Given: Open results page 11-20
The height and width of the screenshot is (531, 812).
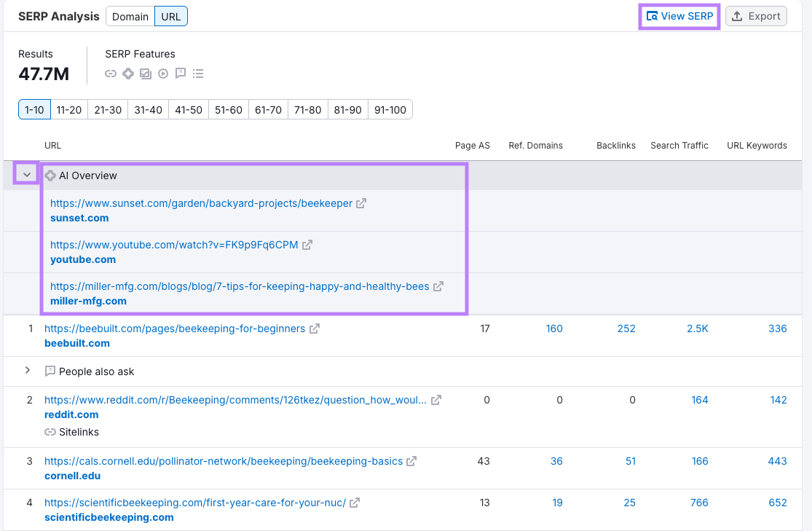Looking at the screenshot, I should click(68, 109).
